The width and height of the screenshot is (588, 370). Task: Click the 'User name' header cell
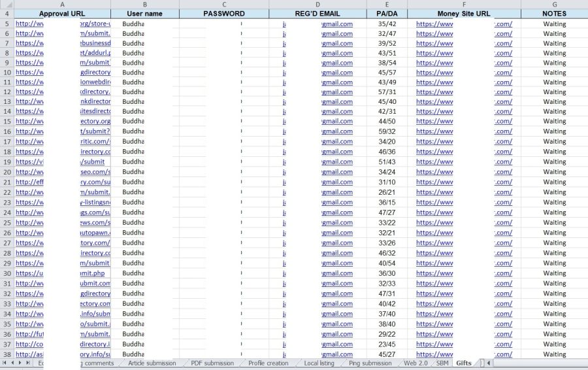pos(145,14)
